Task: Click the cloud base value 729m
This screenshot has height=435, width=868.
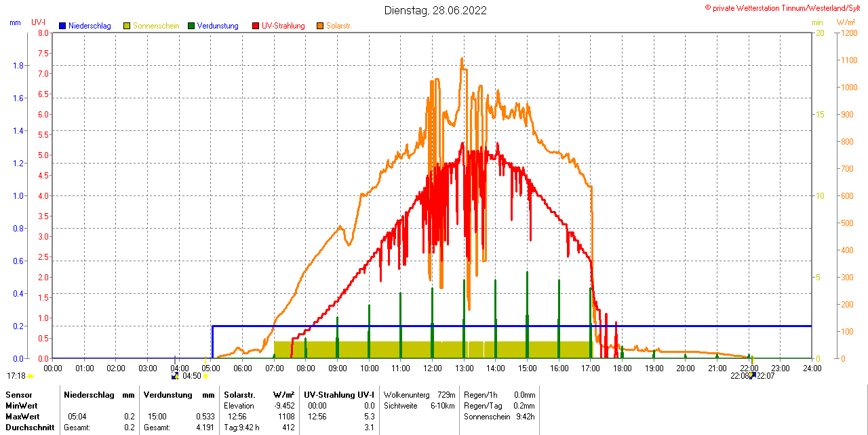Action: point(446,394)
